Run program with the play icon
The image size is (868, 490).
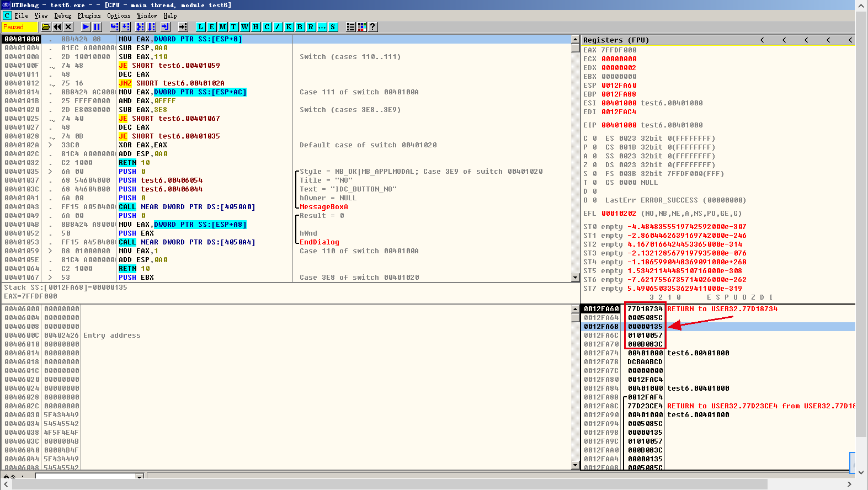tap(86, 26)
